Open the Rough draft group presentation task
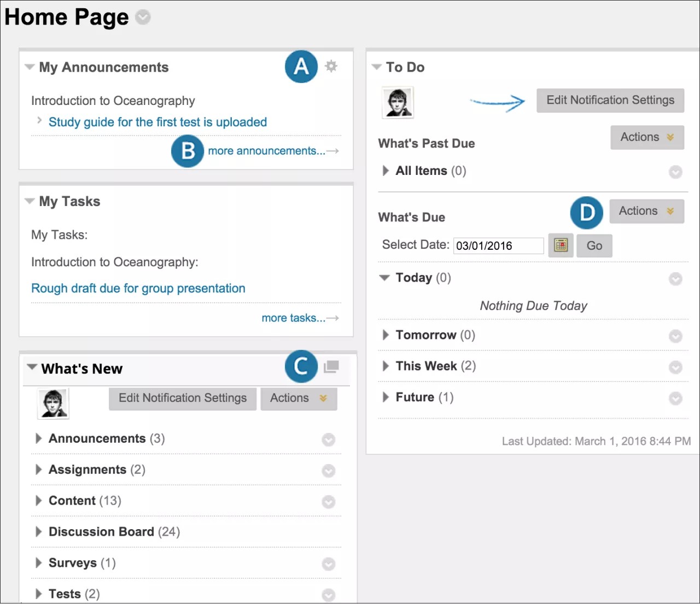 138,288
